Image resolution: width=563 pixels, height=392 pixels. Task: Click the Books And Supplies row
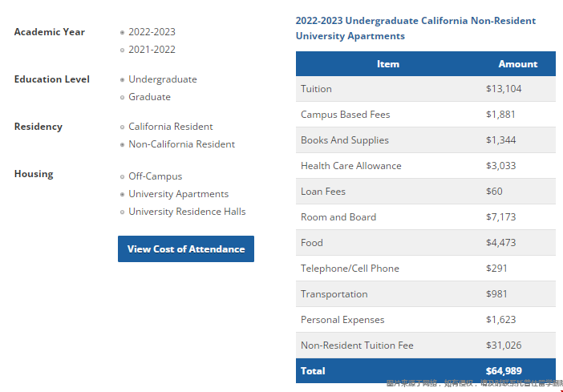(425, 140)
